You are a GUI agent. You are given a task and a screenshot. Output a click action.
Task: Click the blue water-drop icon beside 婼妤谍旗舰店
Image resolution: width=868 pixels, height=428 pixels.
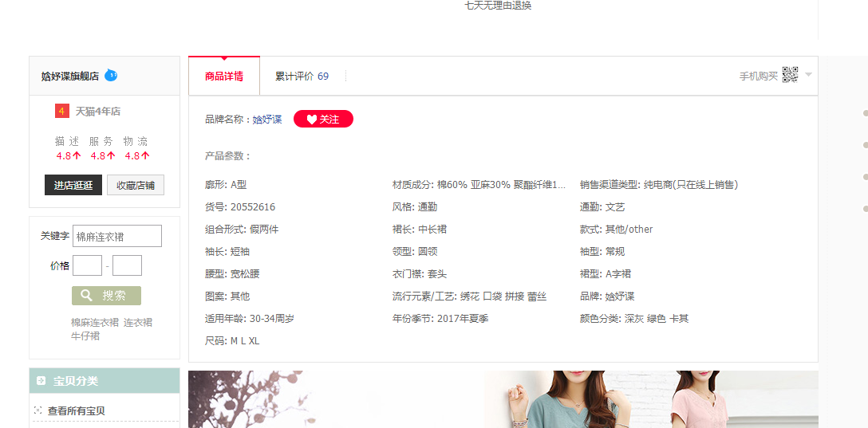[111, 76]
